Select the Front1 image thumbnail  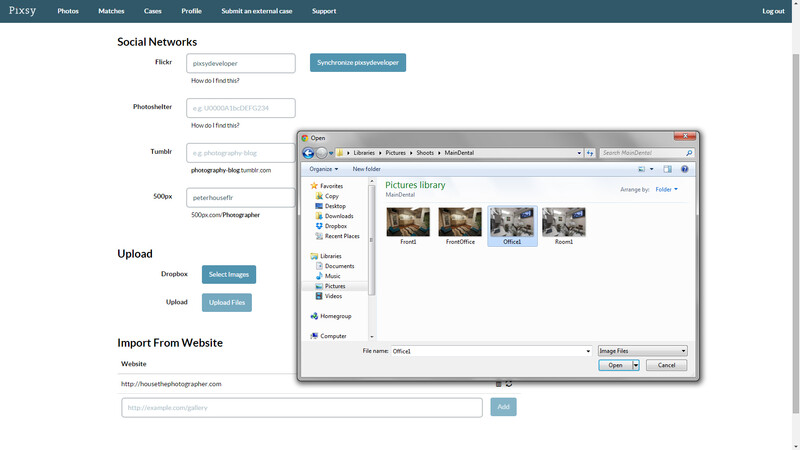click(408, 226)
